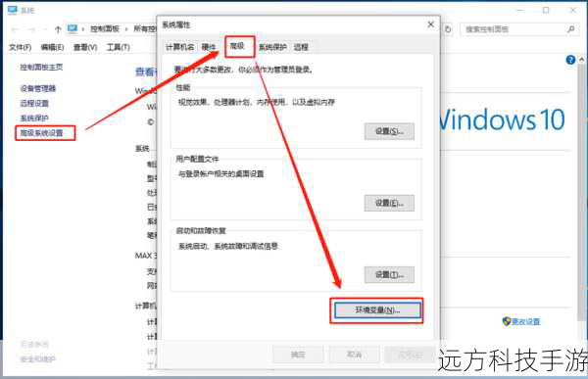
Task: Click the computer icon in address bar
Action: pyautogui.click(x=72, y=28)
